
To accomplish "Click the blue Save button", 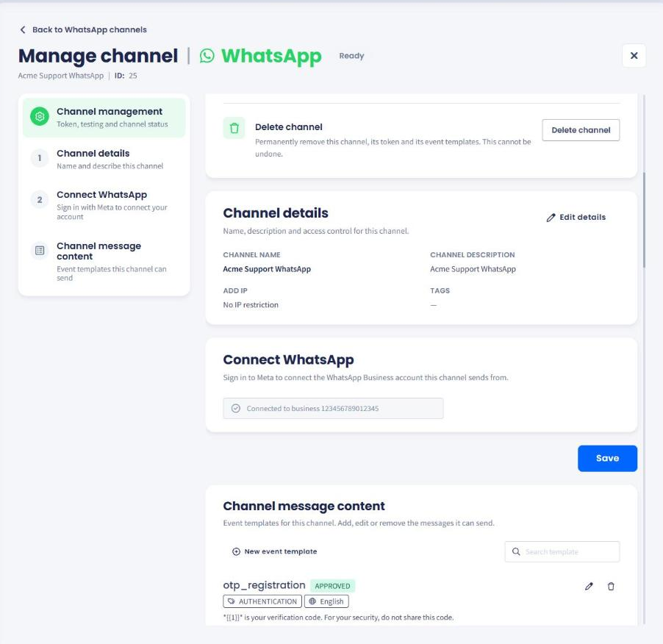I will coord(608,458).
